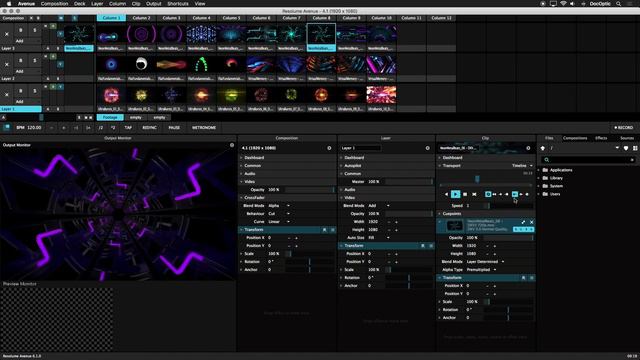The width and height of the screenshot is (640, 360).
Task: Play the clip forward in Transport
Action: (456, 194)
